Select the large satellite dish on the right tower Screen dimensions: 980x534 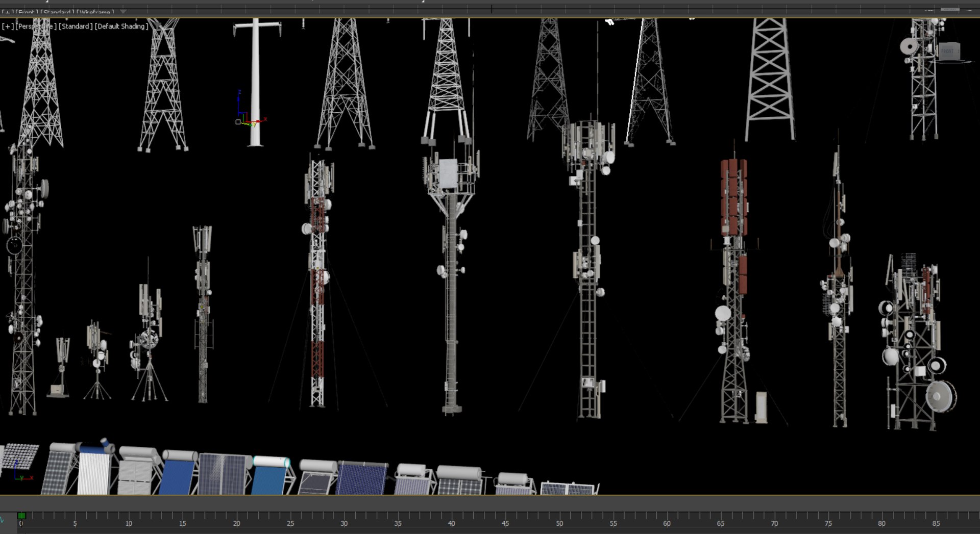click(941, 396)
